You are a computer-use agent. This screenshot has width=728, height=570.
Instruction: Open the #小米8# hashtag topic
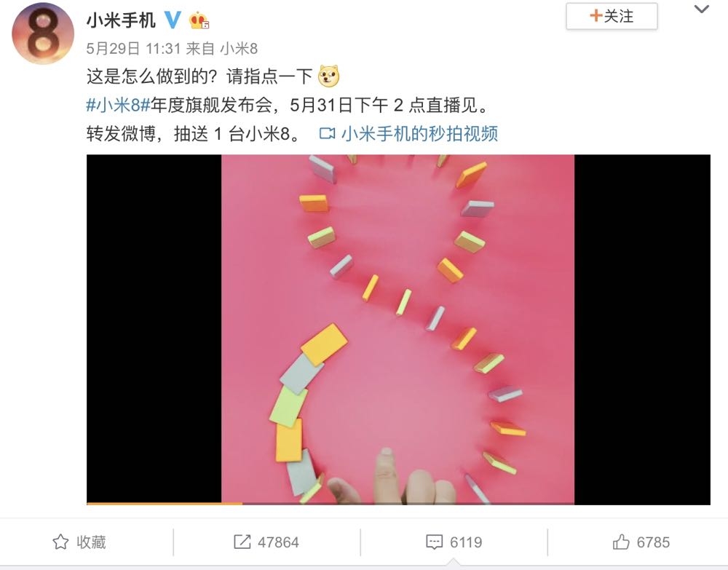click(x=118, y=106)
